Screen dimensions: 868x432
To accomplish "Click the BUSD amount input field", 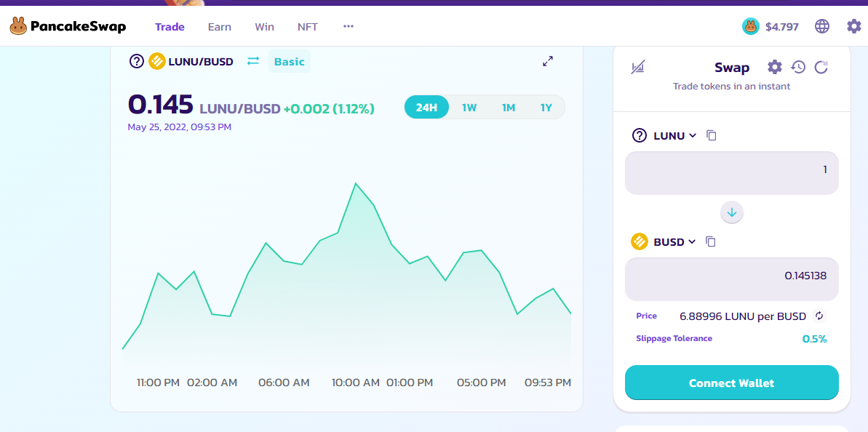I will click(732, 279).
